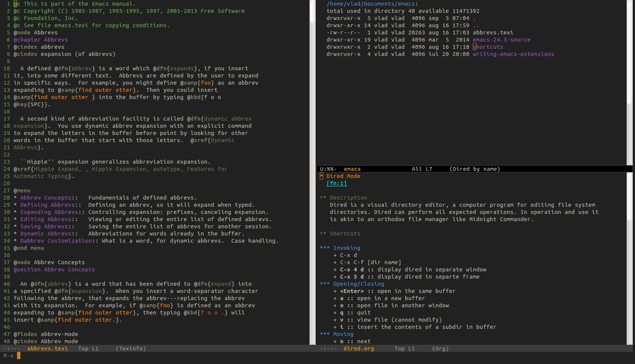Fold the Dired Mode top-level heading
Image resolution: width=635 pixels, height=364 pixels.
click(340, 176)
